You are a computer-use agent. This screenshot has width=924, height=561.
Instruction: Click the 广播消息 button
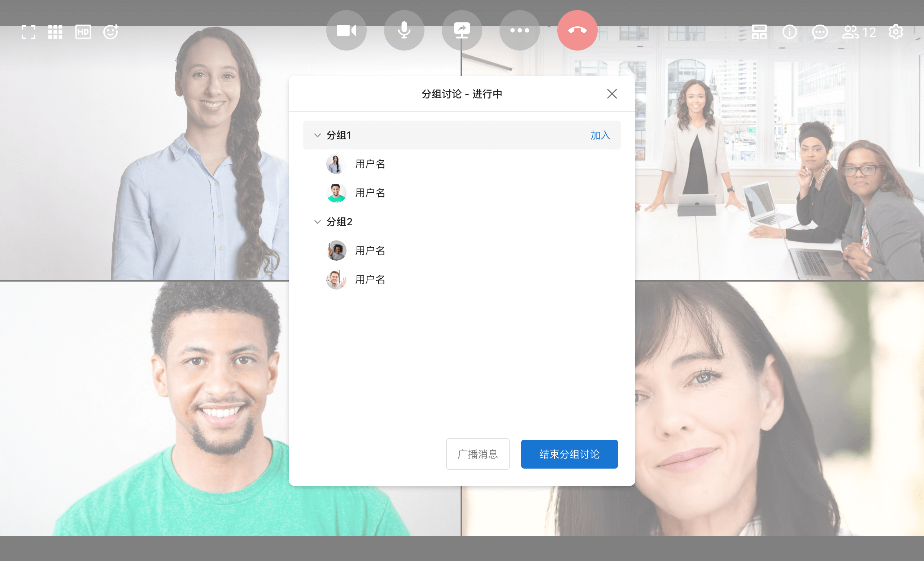click(x=478, y=454)
